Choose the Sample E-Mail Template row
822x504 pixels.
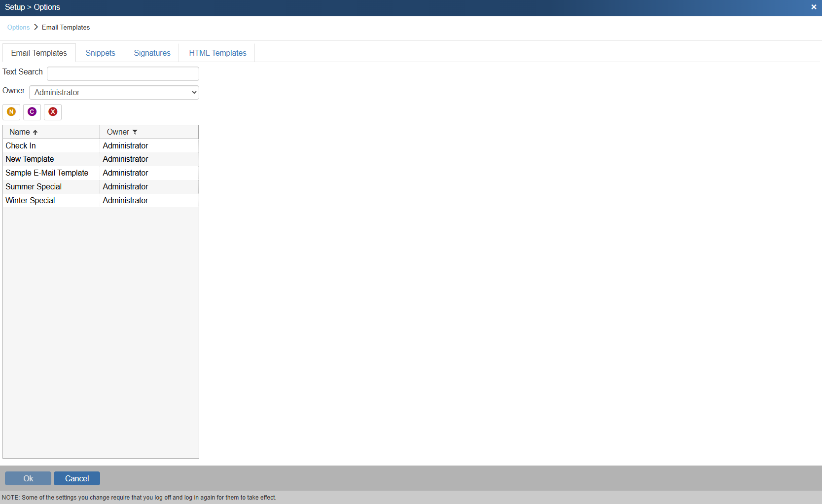(x=47, y=173)
